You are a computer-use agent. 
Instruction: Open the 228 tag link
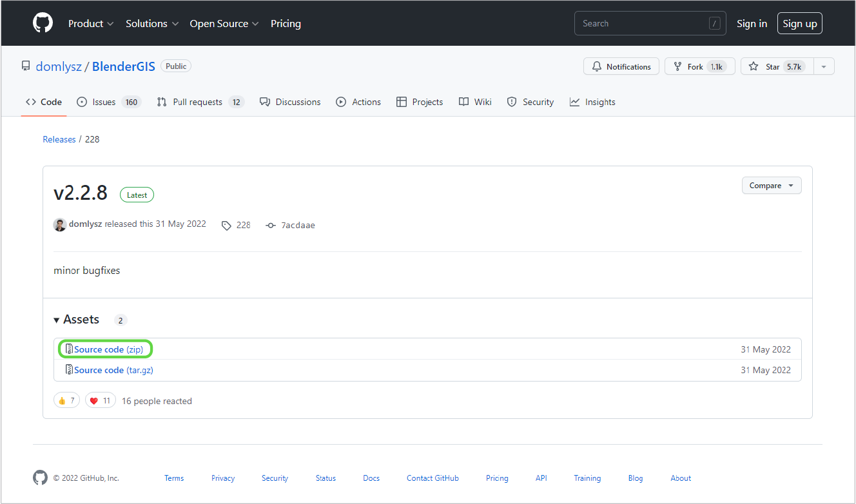[243, 225]
